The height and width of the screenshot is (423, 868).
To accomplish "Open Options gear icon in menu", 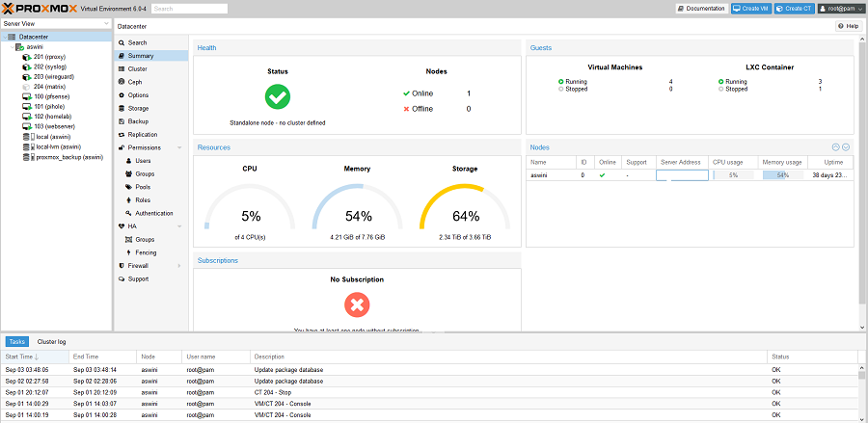I will pos(122,95).
